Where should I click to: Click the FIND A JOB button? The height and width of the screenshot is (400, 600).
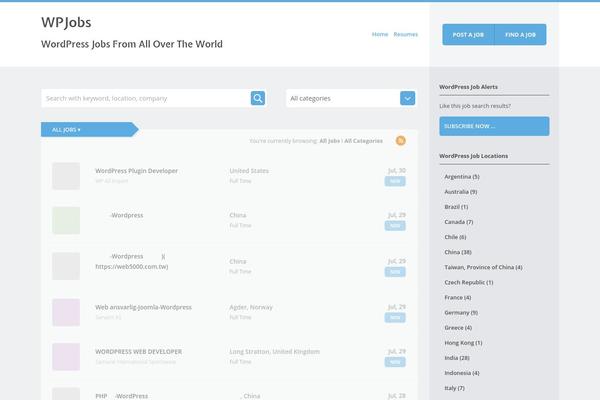click(520, 34)
